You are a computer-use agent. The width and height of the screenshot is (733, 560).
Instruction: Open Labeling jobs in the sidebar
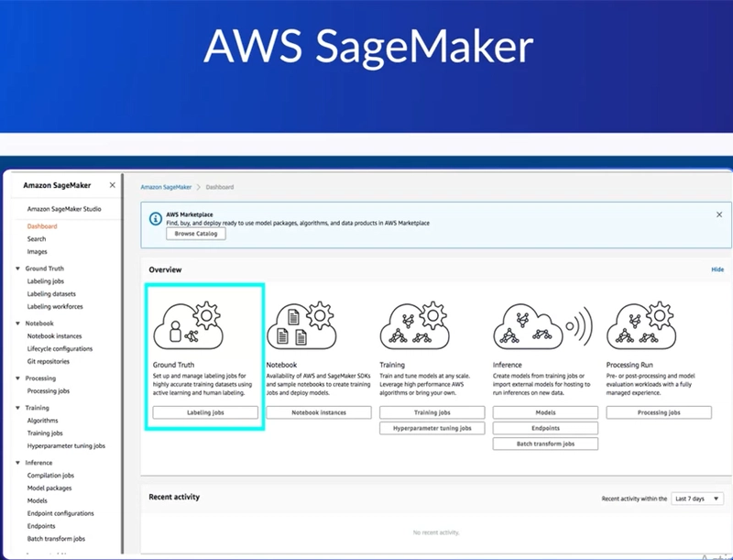(x=45, y=281)
